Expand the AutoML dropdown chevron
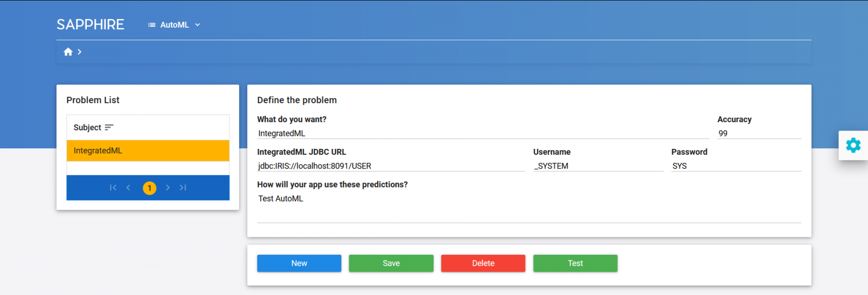Screen dimensions: 868x295 [197, 25]
